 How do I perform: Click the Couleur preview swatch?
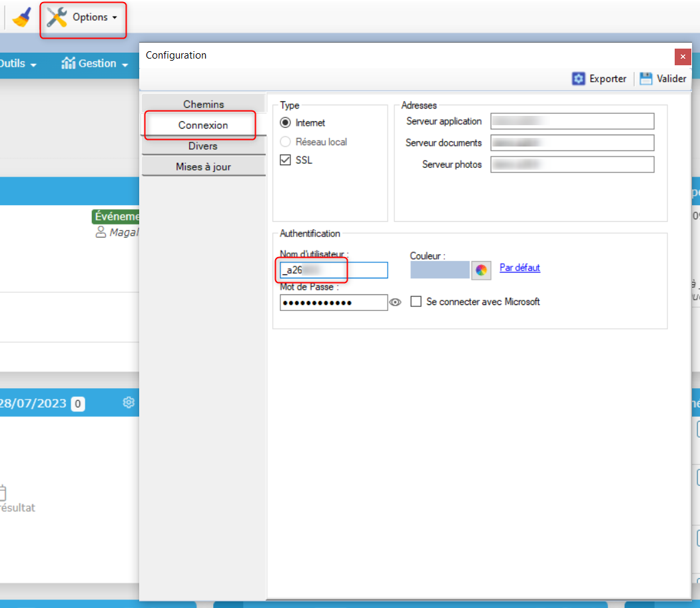(440, 270)
